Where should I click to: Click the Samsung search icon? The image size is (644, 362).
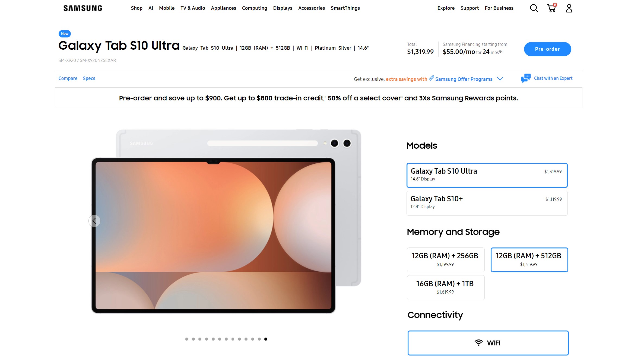pos(534,8)
